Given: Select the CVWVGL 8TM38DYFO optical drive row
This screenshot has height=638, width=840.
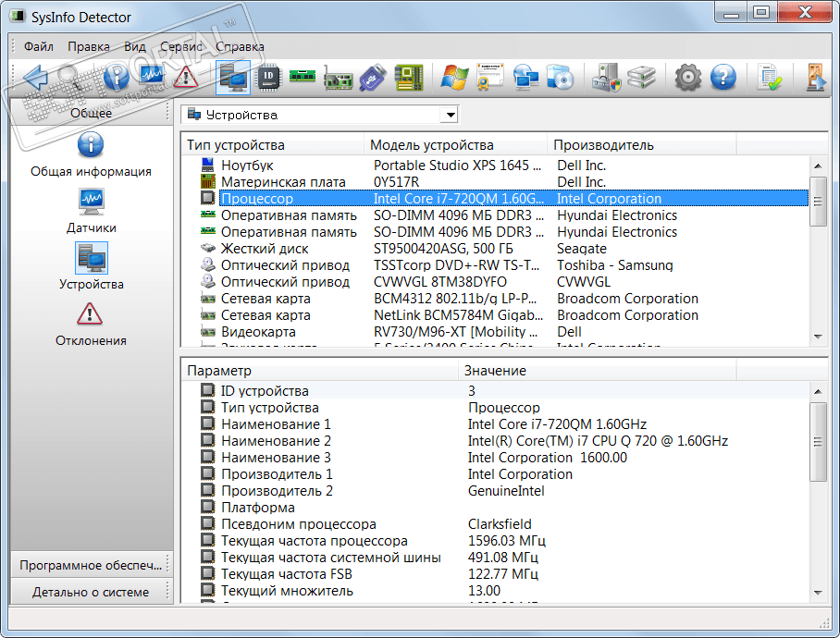Looking at the screenshot, I should pos(496,281).
